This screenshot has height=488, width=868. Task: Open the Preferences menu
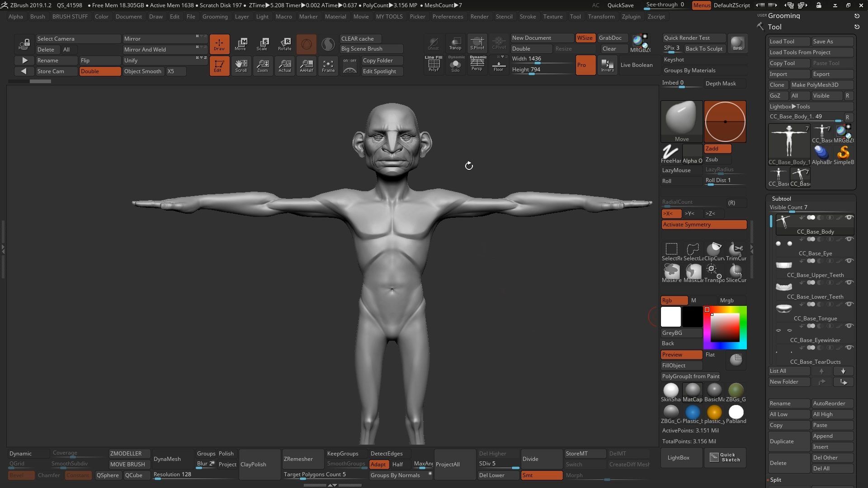click(x=448, y=17)
